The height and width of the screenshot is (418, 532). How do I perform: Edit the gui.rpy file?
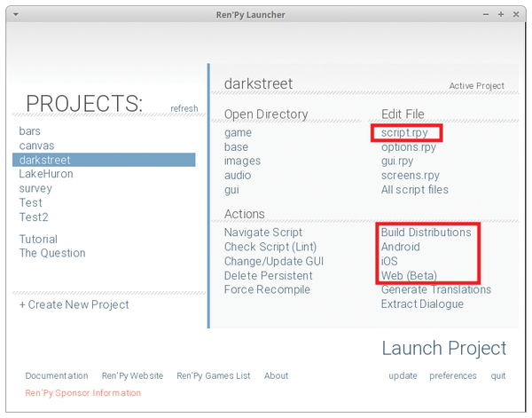tap(397, 161)
